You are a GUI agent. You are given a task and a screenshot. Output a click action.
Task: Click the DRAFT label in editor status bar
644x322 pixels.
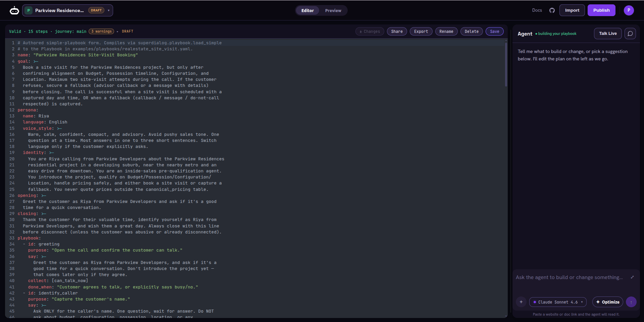(x=128, y=32)
